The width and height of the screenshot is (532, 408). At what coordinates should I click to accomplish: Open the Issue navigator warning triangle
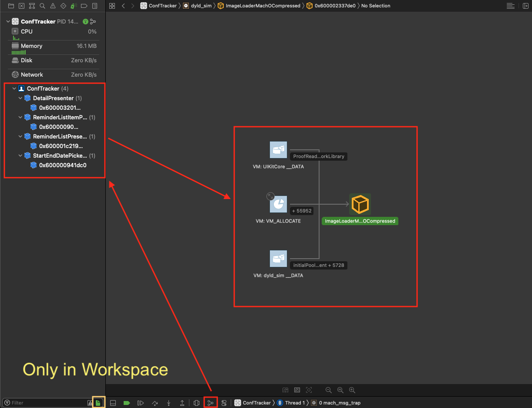click(x=53, y=6)
